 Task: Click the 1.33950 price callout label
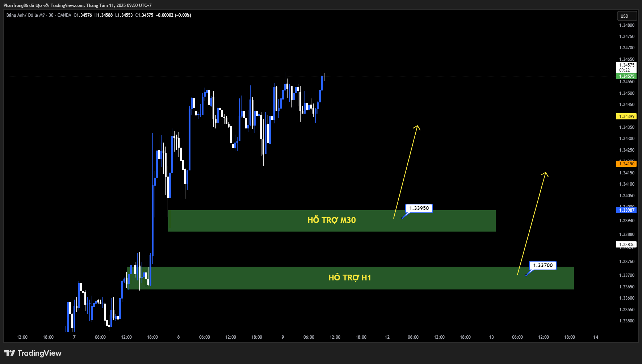419,208
